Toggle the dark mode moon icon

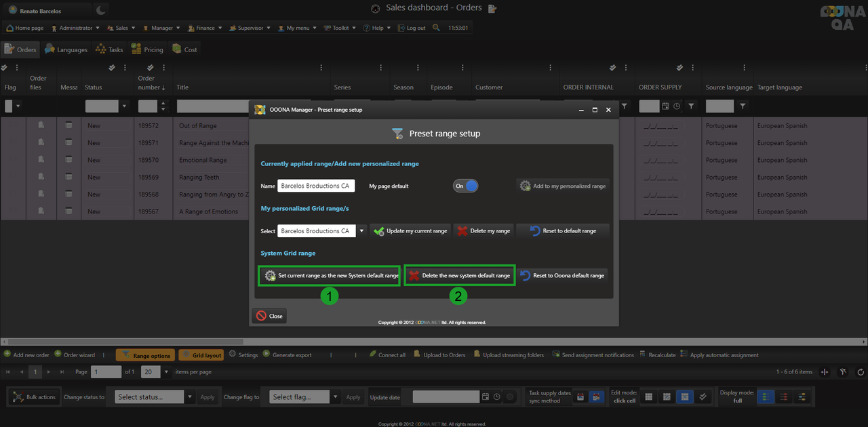(100, 10)
